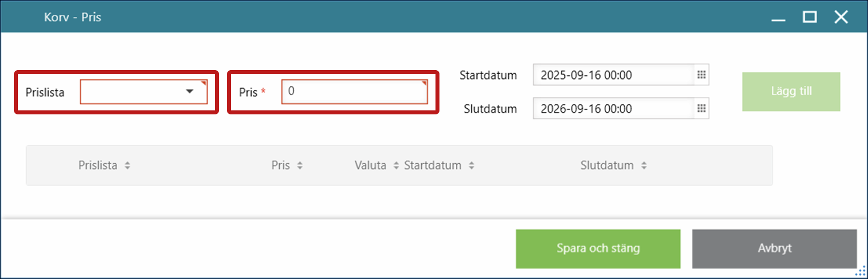The width and height of the screenshot is (868, 279).
Task: Focus the Startdatum date text field
Action: tap(613, 75)
